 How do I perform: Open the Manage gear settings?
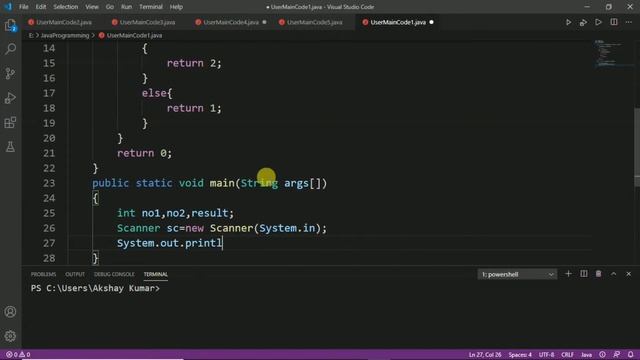tap(11, 336)
